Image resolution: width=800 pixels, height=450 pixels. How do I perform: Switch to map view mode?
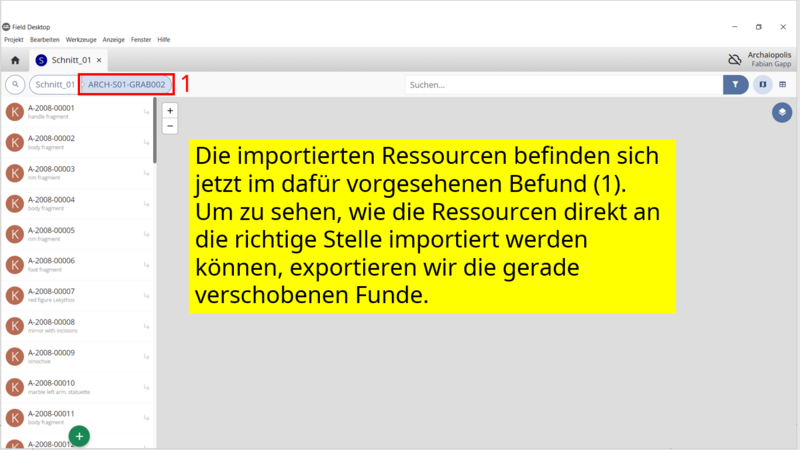[x=763, y=85]
